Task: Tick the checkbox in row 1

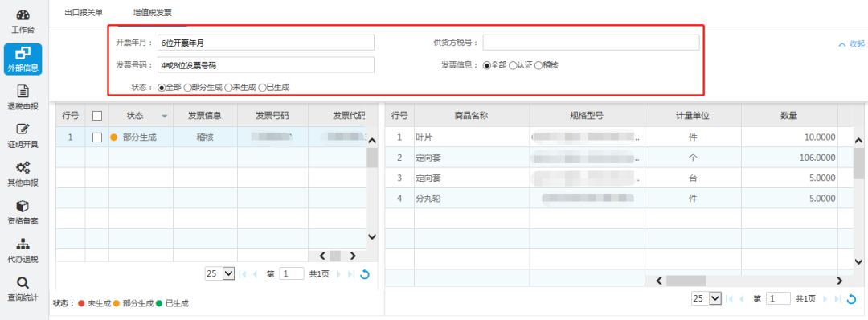Action: click(97, 137)
